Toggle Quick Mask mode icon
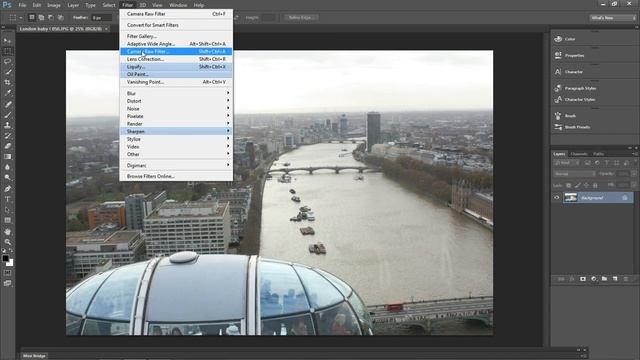 pyautogui.click(x=7, y=273)
